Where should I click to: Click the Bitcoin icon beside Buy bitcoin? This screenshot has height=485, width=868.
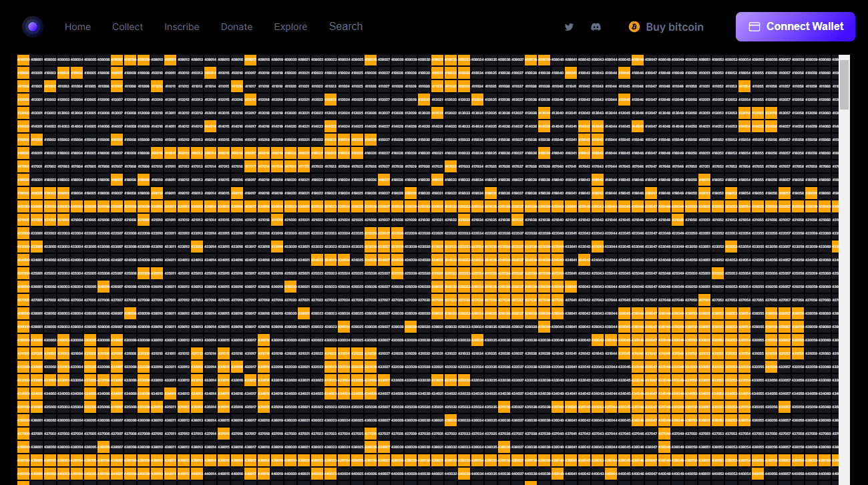(x=634, y=27)
